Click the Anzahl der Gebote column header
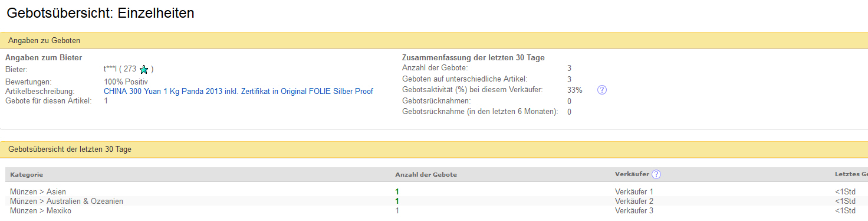 (x=426, y=175)
